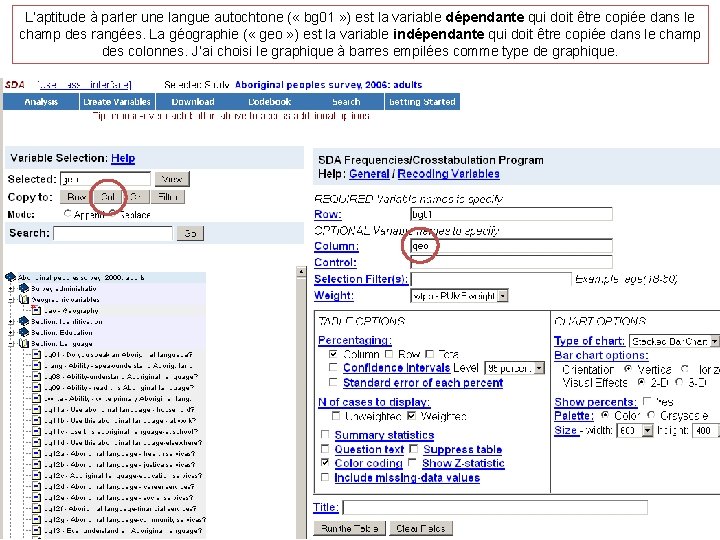The height and width of the screenshot is (540, 720).
Task: Collapse the Section Language tree node
Action: [x=11, y=343]
